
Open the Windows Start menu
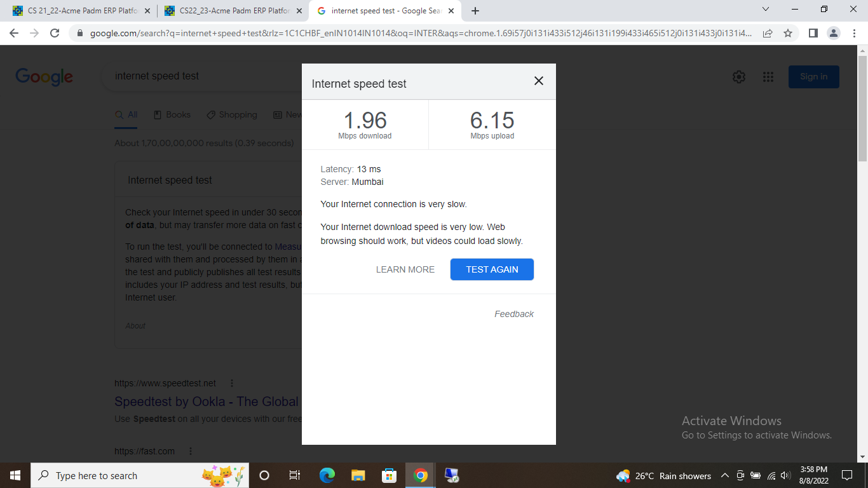[x=15, y=475]
